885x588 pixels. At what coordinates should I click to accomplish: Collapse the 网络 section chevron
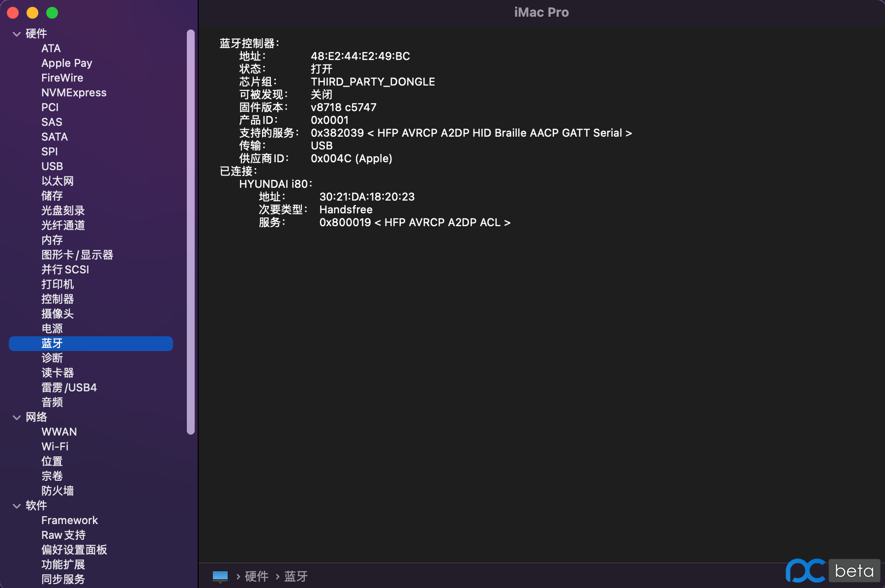(17, 417)
